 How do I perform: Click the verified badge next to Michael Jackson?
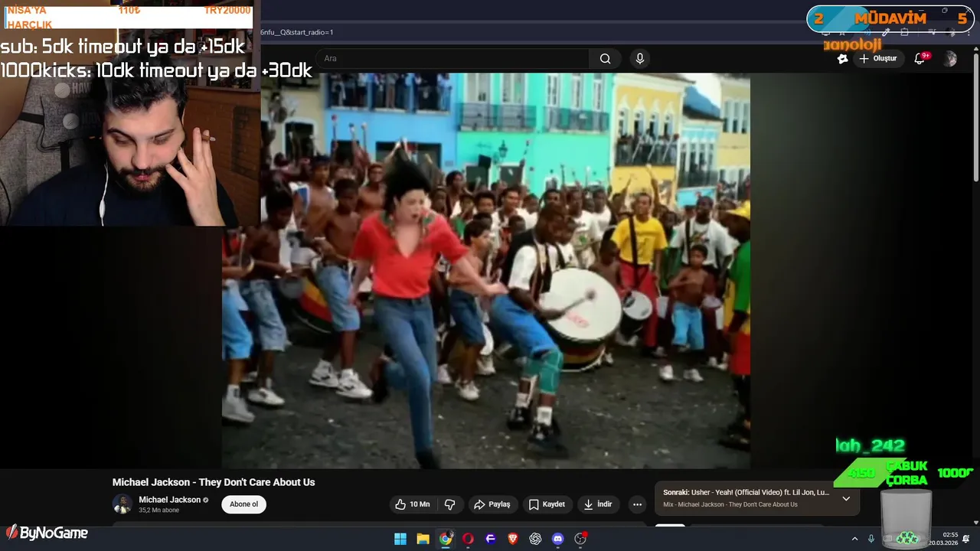coord(205,500)
